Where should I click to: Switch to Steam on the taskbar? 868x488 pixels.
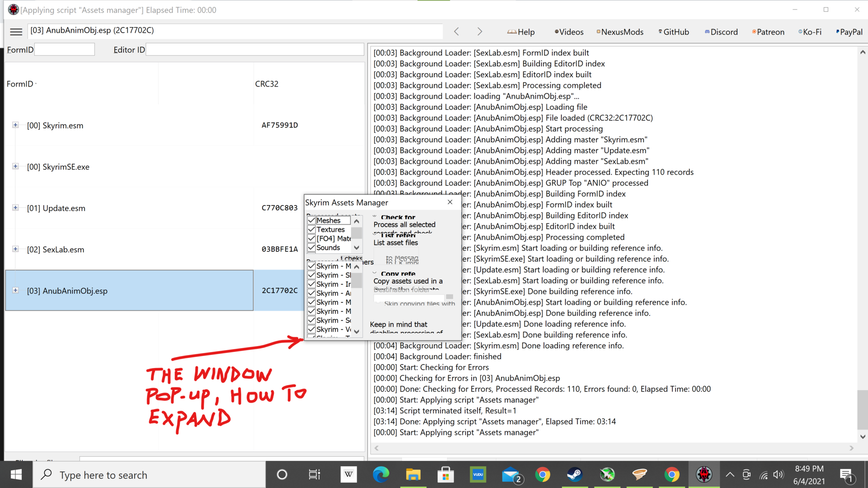pyautogui.click(x=575, y=475)
